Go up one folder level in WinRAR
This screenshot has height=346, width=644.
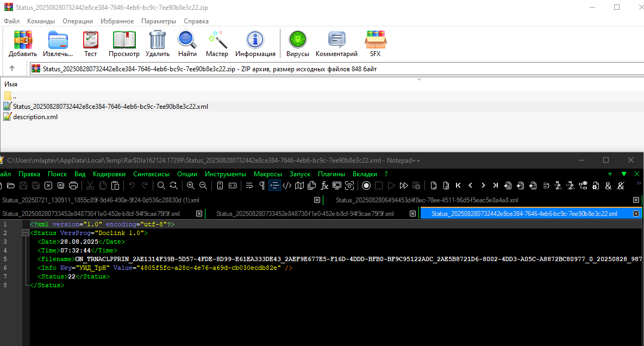[x=12, y=69]
